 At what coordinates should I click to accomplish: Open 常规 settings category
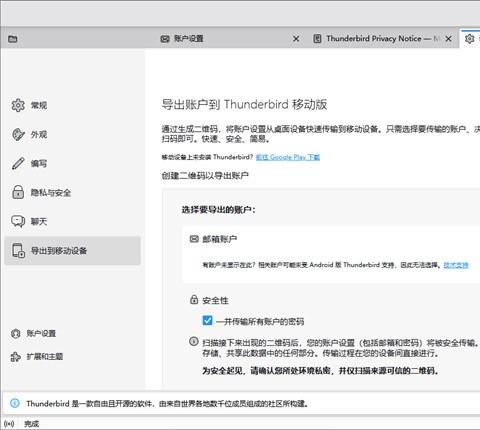[72, 105]
